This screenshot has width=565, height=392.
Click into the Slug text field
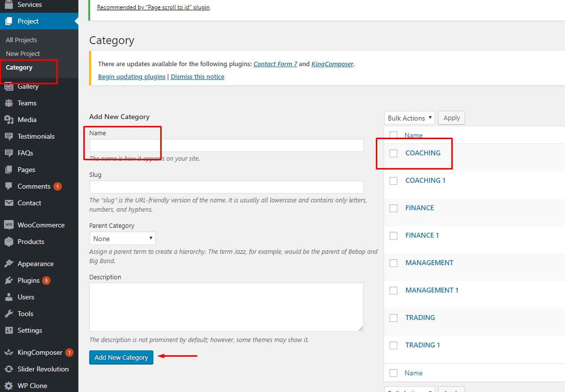point(226,187)
